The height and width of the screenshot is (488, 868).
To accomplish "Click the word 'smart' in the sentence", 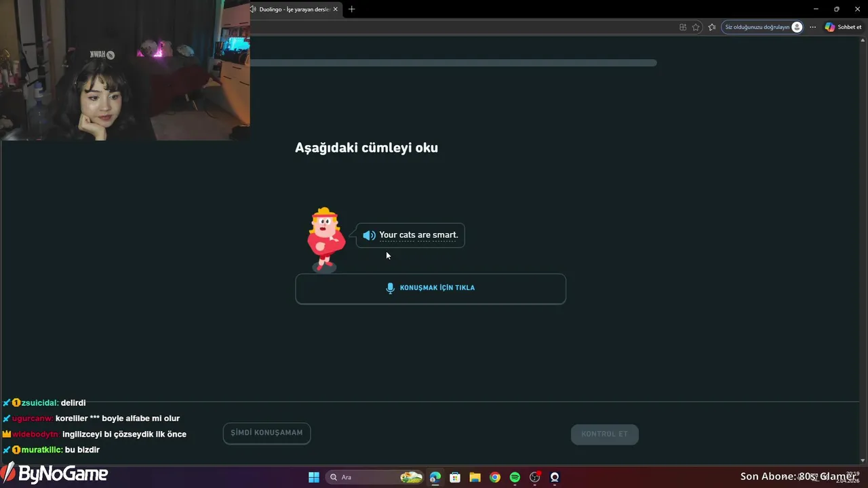I will click(444, 235).
